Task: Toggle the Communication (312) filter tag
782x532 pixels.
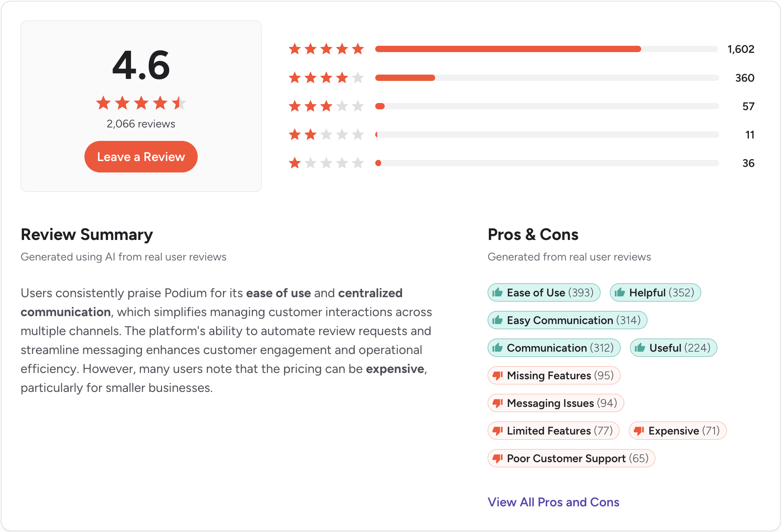Action: pos(554,348)
